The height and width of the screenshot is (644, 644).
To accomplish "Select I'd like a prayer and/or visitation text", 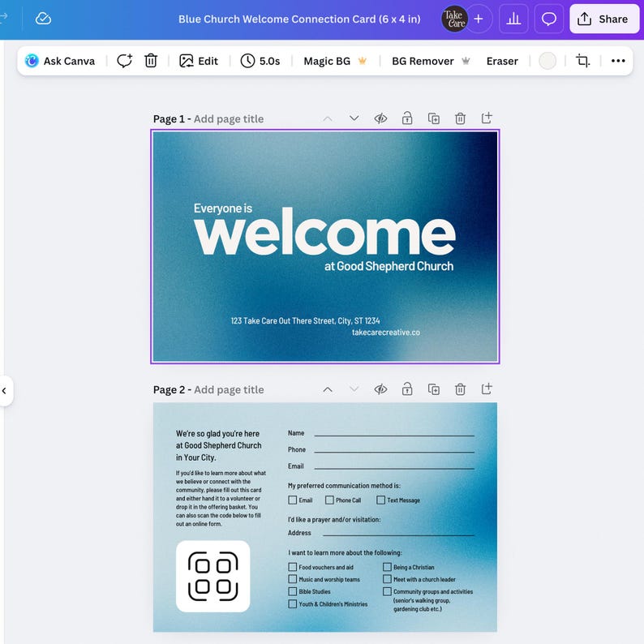I will [334, 520].
